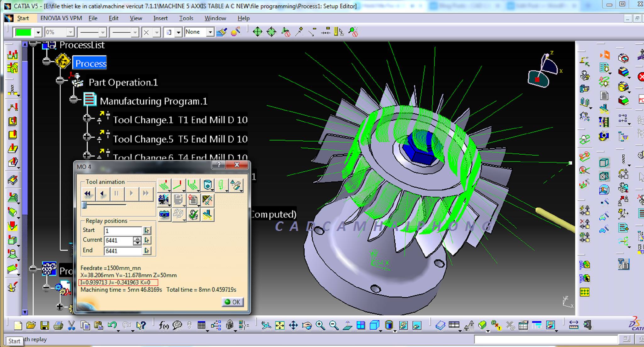The width and height of the screenshot is (644, 347).
Task: Click the Print icon in bottom toolbar
Action: pos(58,326)
